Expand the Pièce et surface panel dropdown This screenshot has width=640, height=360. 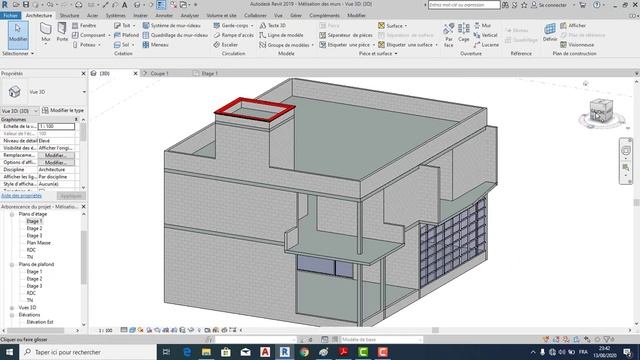pyautogui.click(x=378, y=53)
